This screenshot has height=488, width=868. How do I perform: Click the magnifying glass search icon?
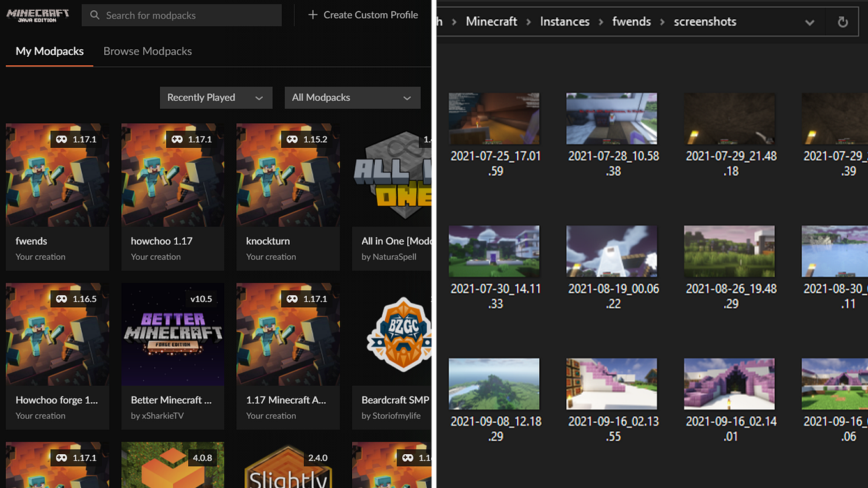(93, 15)
